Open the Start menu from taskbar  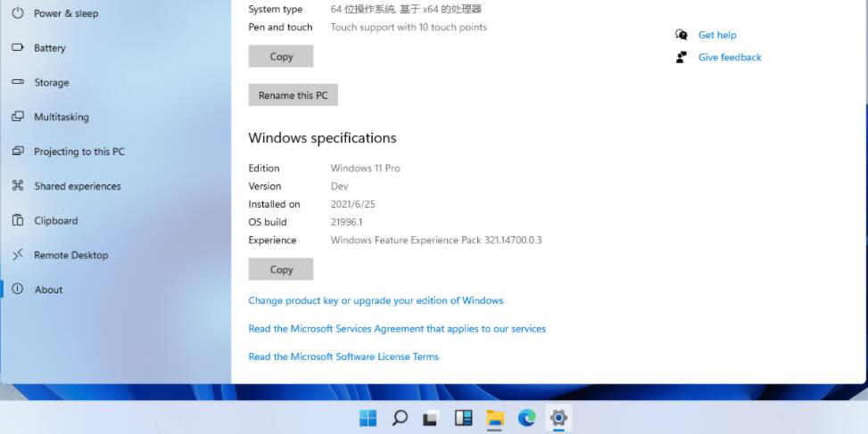tap(368, 418)
